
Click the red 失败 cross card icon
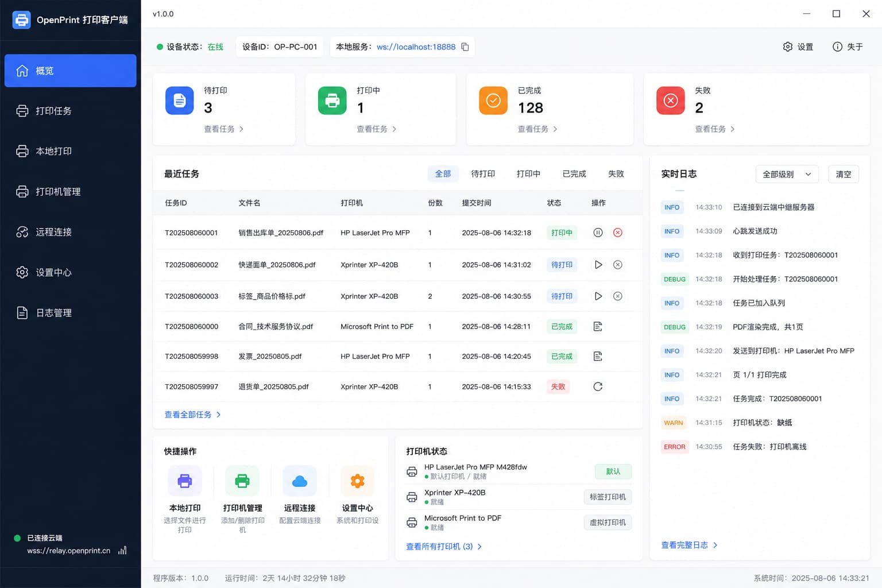pyautogui.click(x=671, y=100)
